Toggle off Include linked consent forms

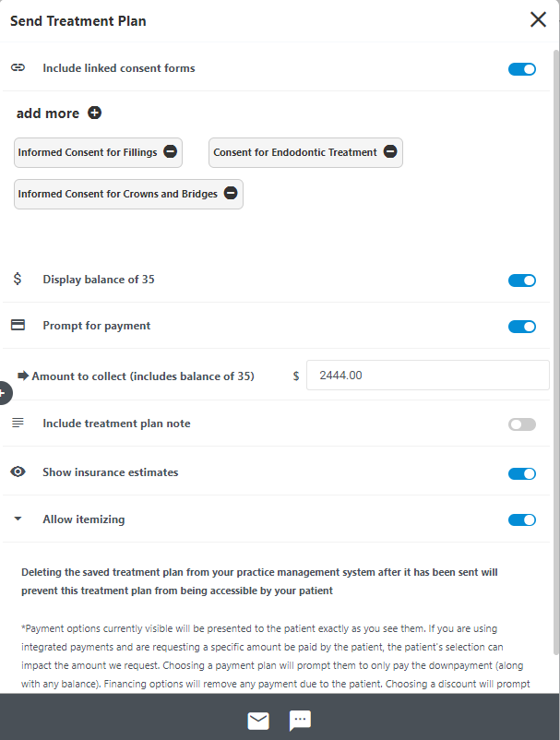[x=522, y=69]
